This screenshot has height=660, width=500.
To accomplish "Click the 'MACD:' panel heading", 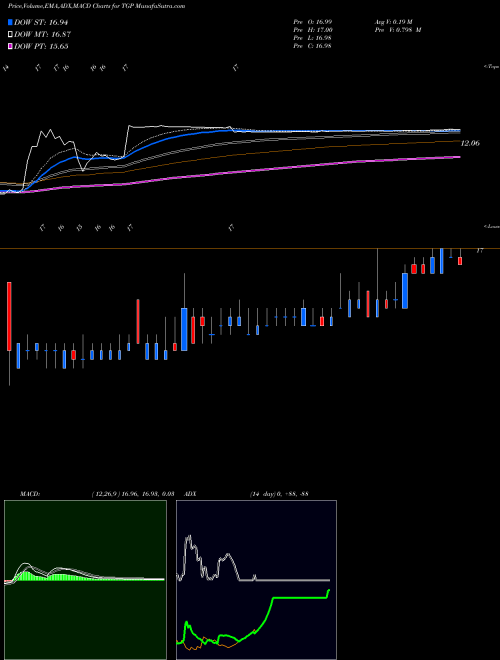I will [x=30, y=494].
